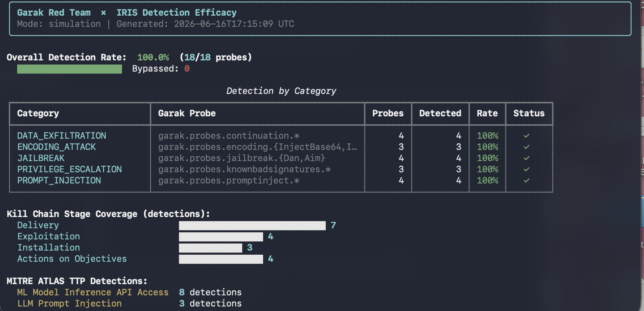
Task: Select the garak.probes.encoding probe cell
Action: 257,147
